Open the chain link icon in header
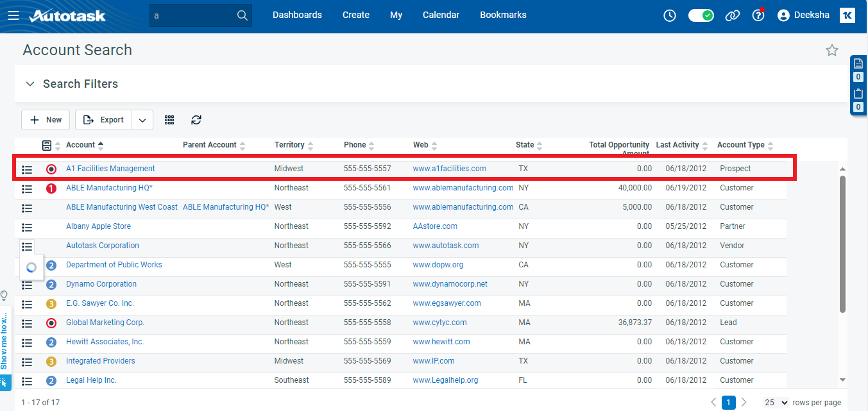This screenshot has height=411, width=868. [733, 15]
